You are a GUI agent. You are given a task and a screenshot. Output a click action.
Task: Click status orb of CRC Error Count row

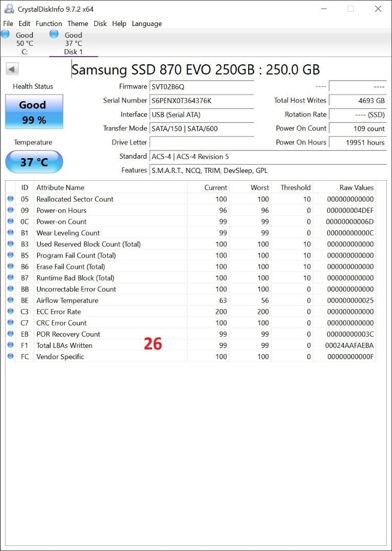[11, 322]
